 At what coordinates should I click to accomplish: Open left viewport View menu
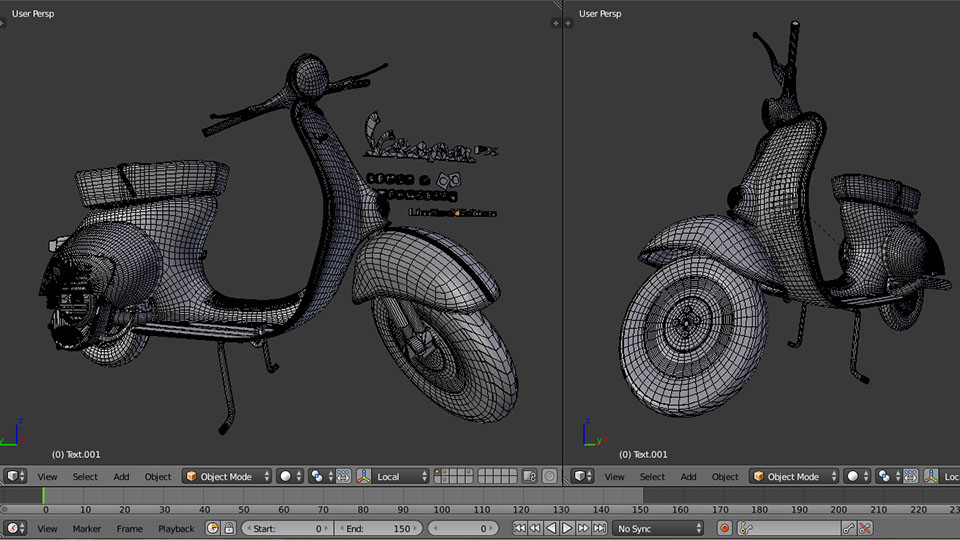coord(47,477)
